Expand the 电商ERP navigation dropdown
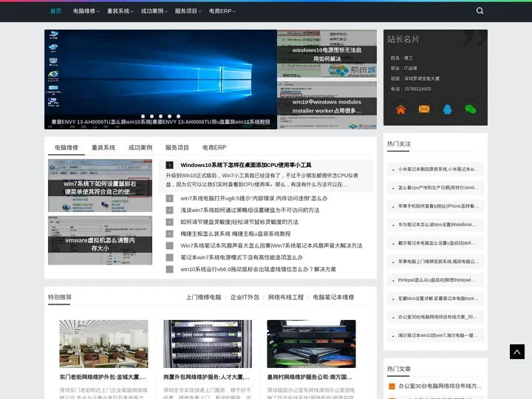This screenshot has height=399, width=532. tap(222, 11)
